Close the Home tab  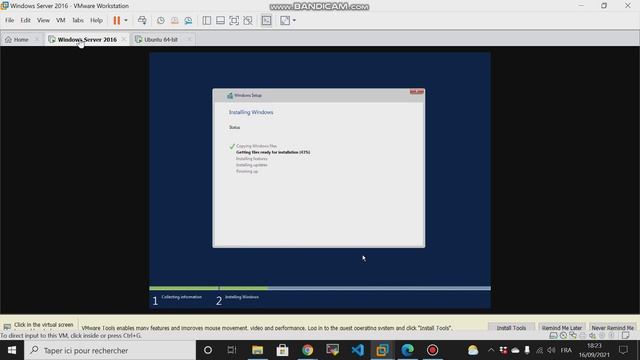coord(36,40)
